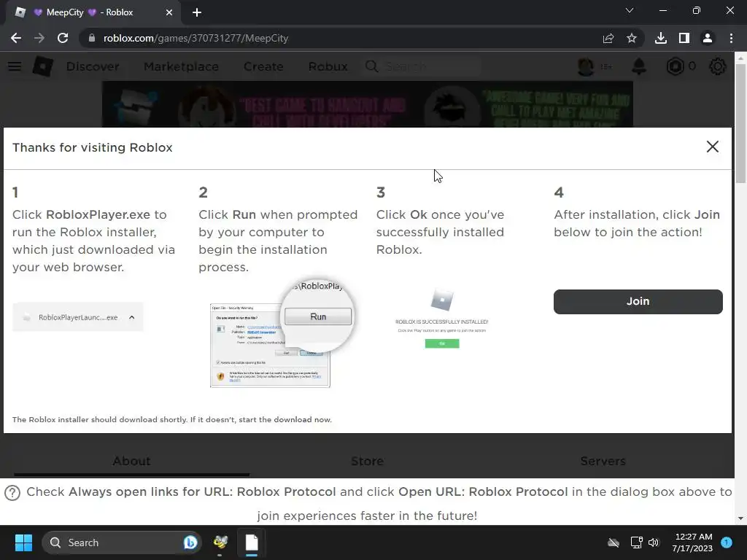
Task: Open a new browser tab with plus
Action: click(197, 12)
